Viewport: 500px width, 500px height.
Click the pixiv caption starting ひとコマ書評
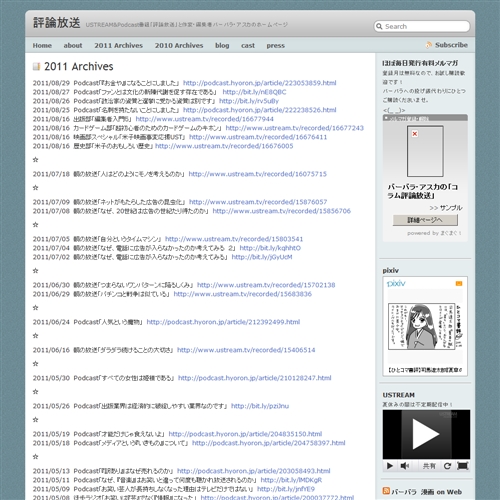click(425, 370)
